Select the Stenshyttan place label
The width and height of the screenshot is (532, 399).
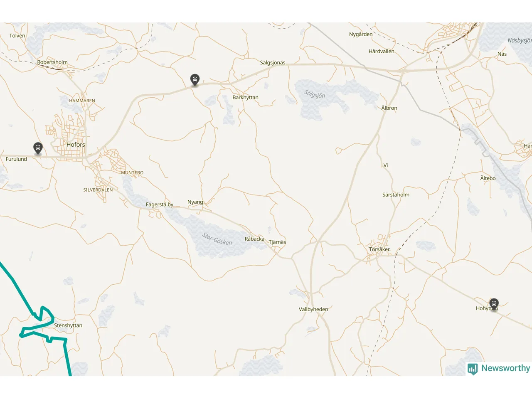coord(68,325)
